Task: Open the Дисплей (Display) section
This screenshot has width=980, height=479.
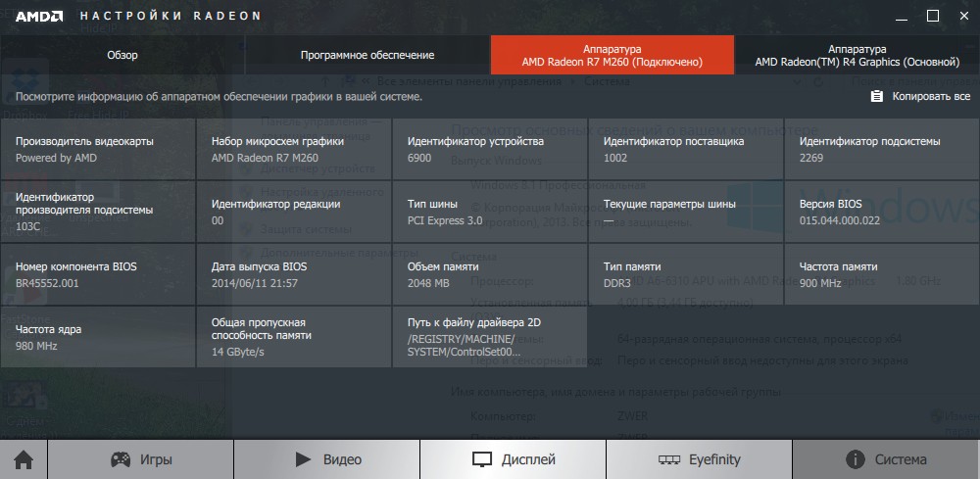Action: (513, 459)
